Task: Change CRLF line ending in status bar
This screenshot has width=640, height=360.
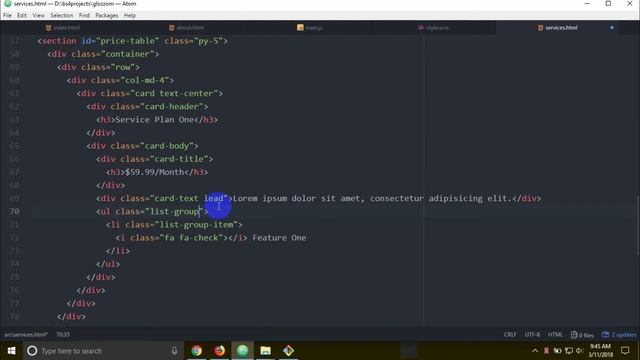Action: coord(510,334)
